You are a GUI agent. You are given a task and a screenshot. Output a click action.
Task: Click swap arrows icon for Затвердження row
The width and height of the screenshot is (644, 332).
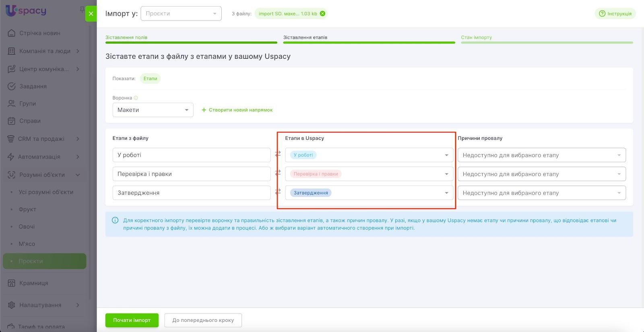tap(278, 192)
